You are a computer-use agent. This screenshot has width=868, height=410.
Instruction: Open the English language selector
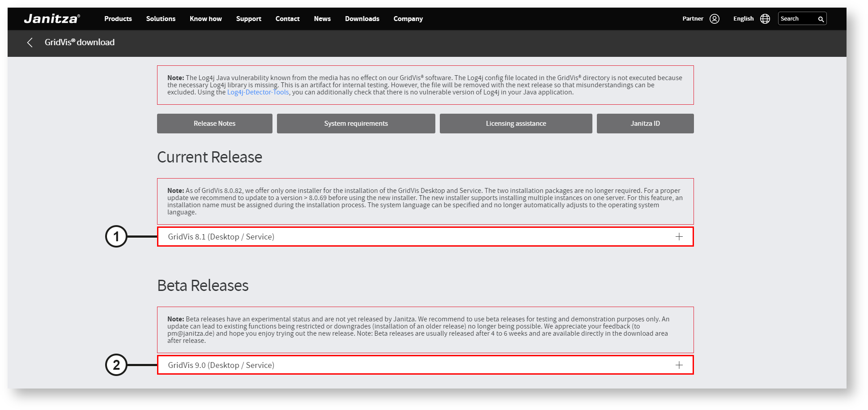tap(743, 19)
